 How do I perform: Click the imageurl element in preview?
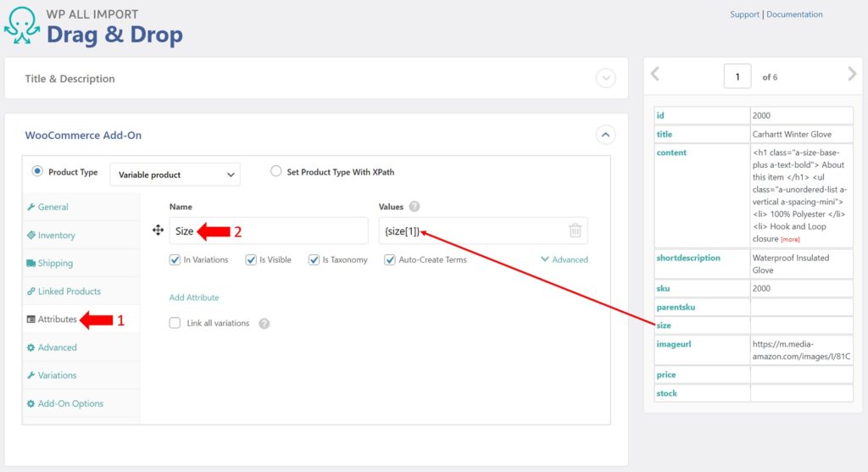click(x=674, y=344)
